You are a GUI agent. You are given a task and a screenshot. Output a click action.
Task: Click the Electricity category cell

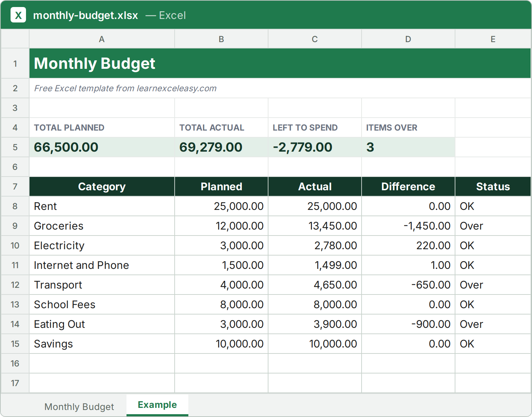[x=102, y=245]
